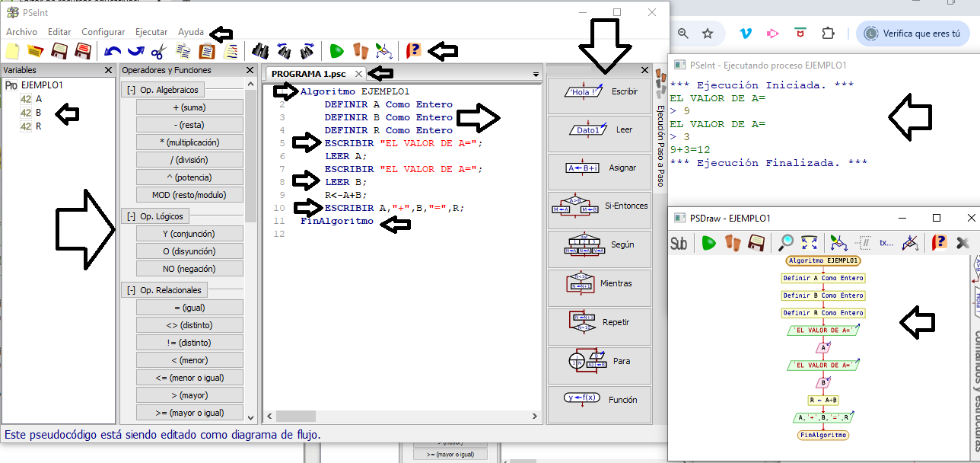980x463 pixels.
Task: Click the Sub button in PSDraw toolbar
Action: 679,243
